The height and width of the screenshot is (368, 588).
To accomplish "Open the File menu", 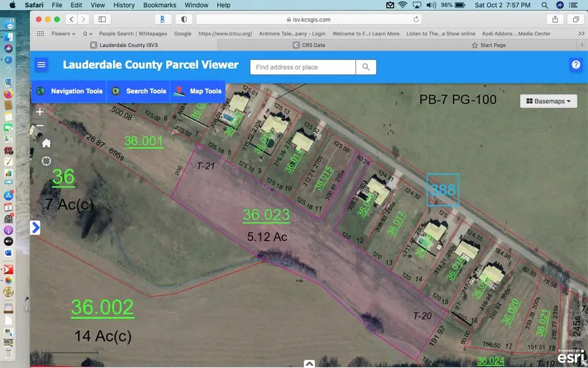I will pyautogui.click(x=57, y=5).
